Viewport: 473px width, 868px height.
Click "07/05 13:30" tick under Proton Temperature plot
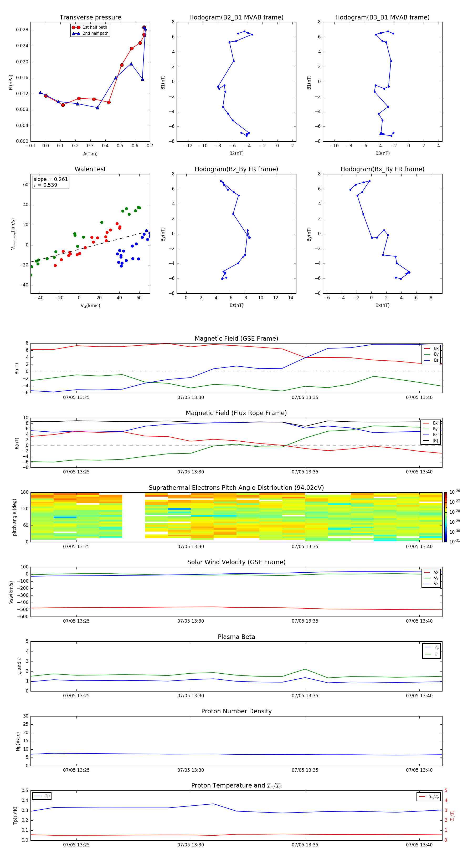pos(191,845)
